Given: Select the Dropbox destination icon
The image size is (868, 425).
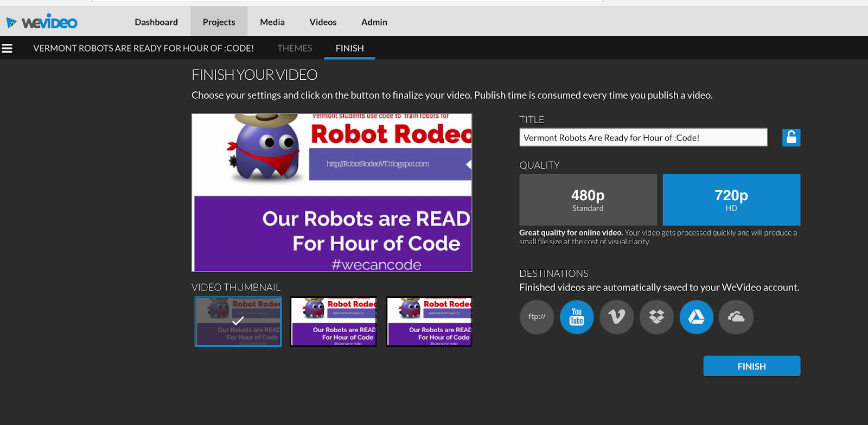Looking at the screenshot, I should (x=656, y=317).
